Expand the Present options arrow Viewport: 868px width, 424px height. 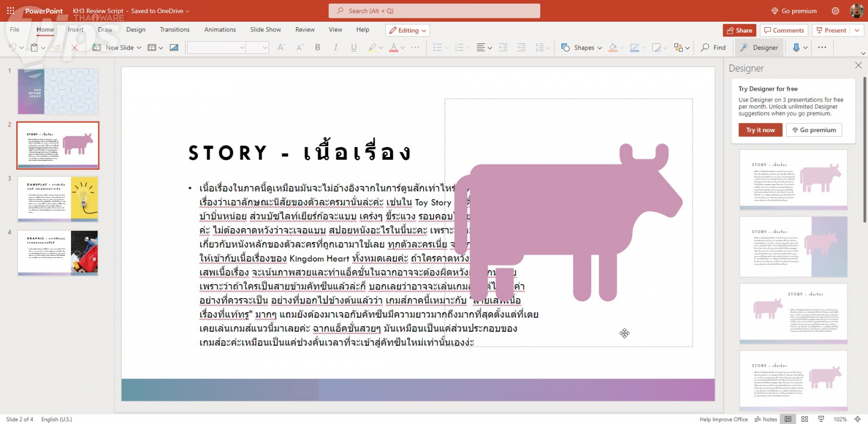click(x=857, y=30)
